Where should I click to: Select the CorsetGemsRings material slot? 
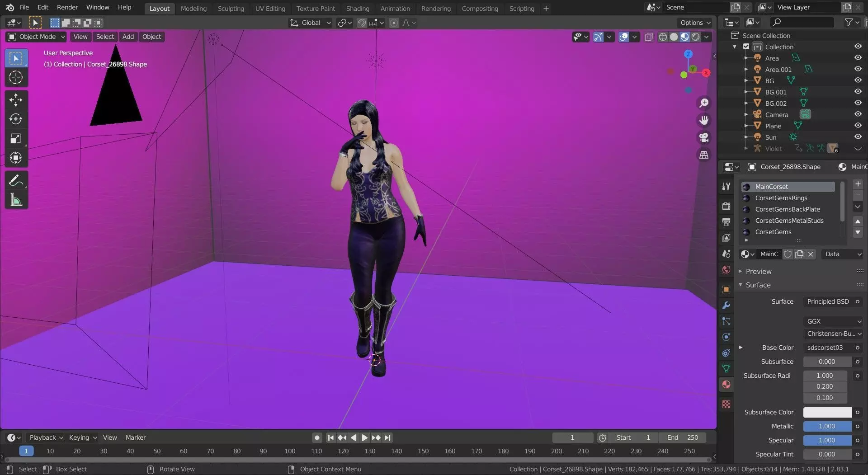coord(788,198)
